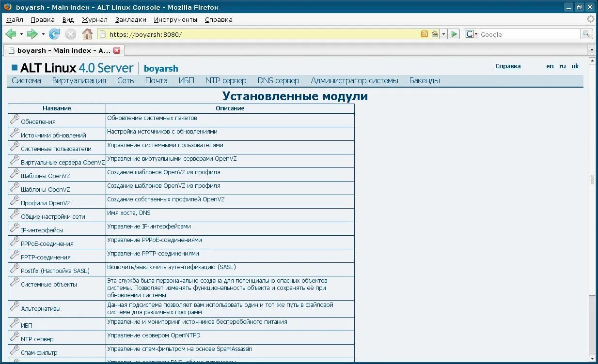Click the boyarsh hostname beside ALT Linux logo
The height and width of the screenshot is (364, 598).
pos(161,69)
